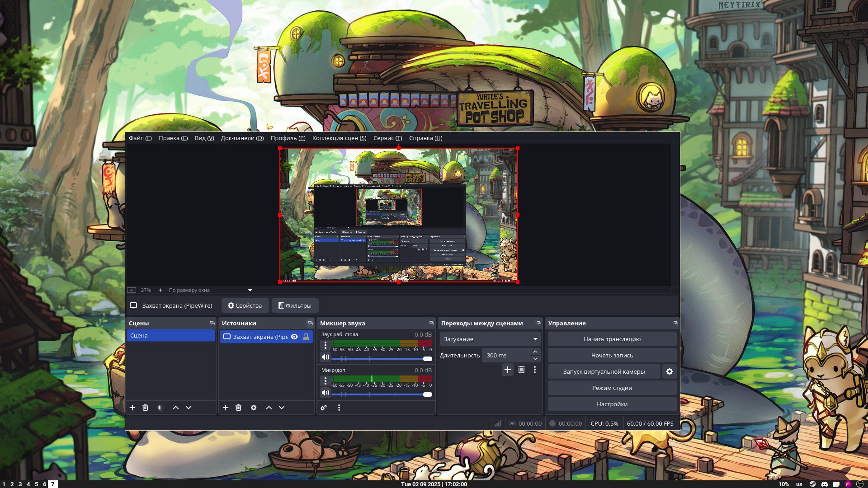The width and height of the screenshot is (868, 488).
Task: Open the Микр/доп channel three-dot options menu
Action: coord(325,381)
